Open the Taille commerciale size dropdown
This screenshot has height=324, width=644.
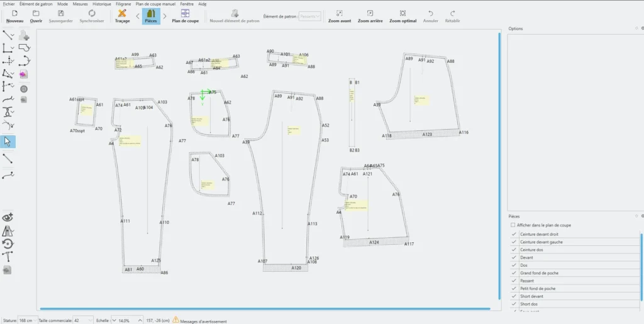pos(82,320)
